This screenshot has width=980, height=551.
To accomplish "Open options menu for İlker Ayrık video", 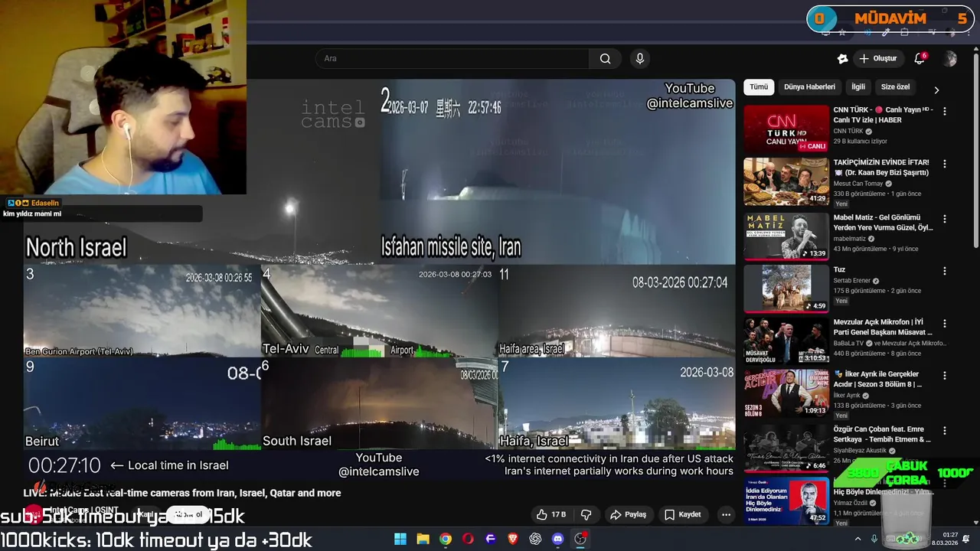I will (944, 376).
